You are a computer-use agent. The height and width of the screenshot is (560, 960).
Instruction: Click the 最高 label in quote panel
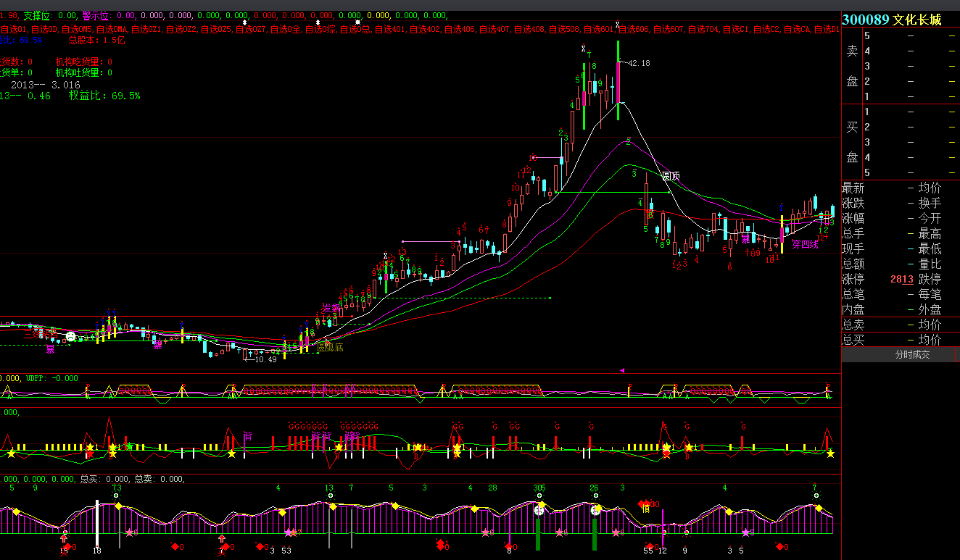[930, 234]
